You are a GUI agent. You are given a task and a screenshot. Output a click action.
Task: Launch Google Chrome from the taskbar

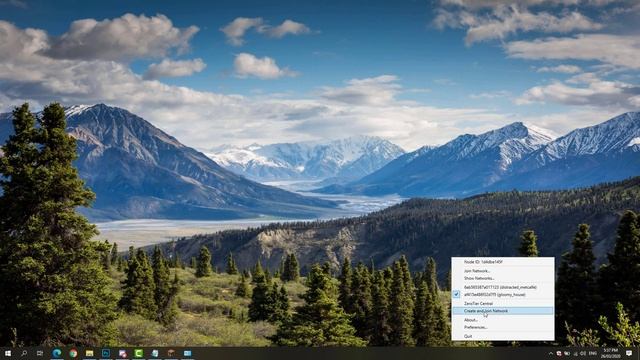pyautogui.click(x=73, y=353)
